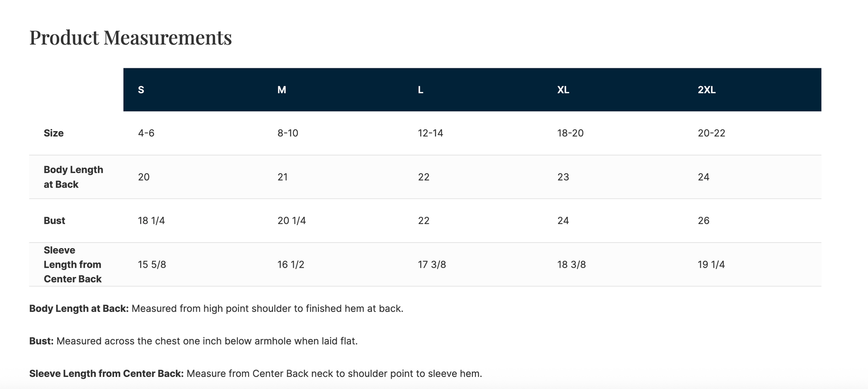Click the 4-6 size cell
Screen dimensions: 868x389
146,133
